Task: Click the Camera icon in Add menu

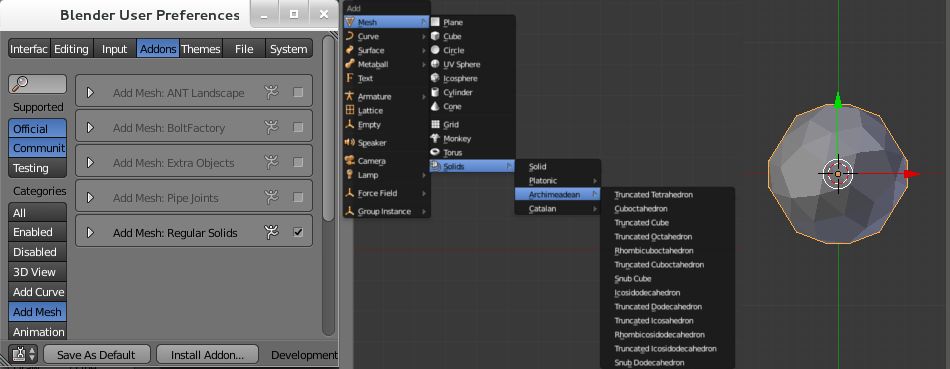Action: pyautogui.click(x=350, y=161)
